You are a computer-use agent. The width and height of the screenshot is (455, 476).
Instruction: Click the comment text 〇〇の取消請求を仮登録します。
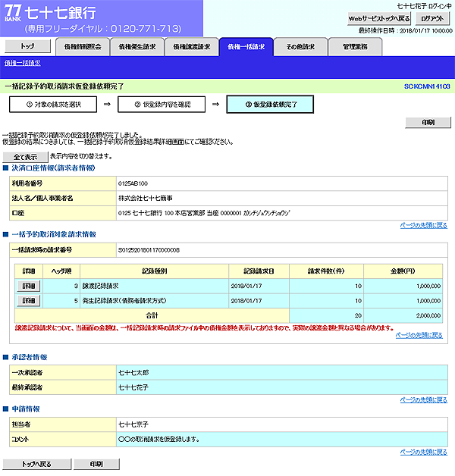click(x=158, y=440)
